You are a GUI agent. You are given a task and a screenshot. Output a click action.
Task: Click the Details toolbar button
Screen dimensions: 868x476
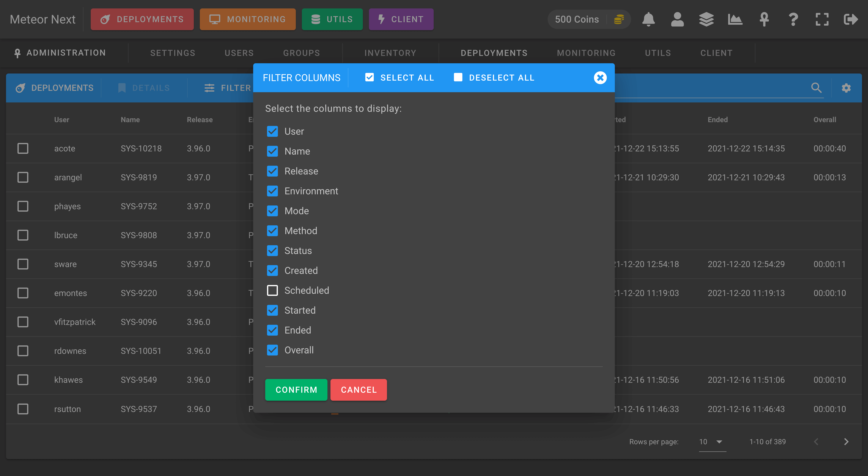144,88
